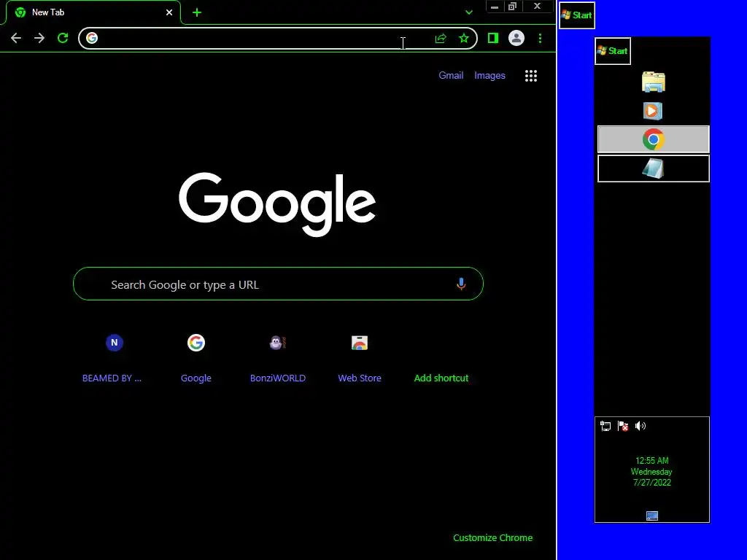
Task: Open the Images link
Action: (x=489, y=75)
